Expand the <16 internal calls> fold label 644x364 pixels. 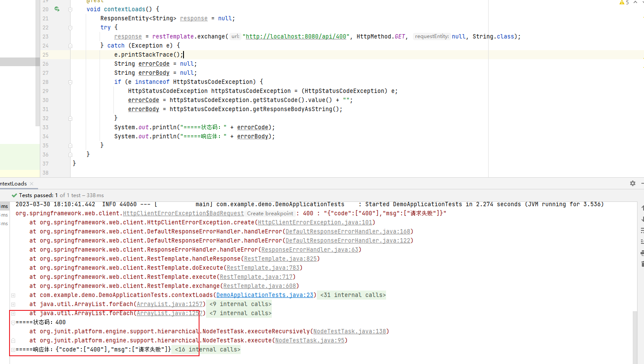tap(207, 350)
